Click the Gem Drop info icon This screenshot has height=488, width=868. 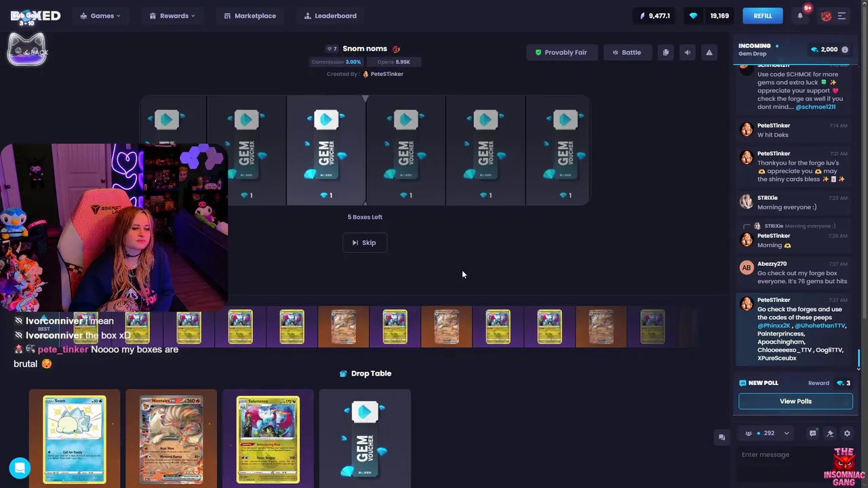[845, 49]
